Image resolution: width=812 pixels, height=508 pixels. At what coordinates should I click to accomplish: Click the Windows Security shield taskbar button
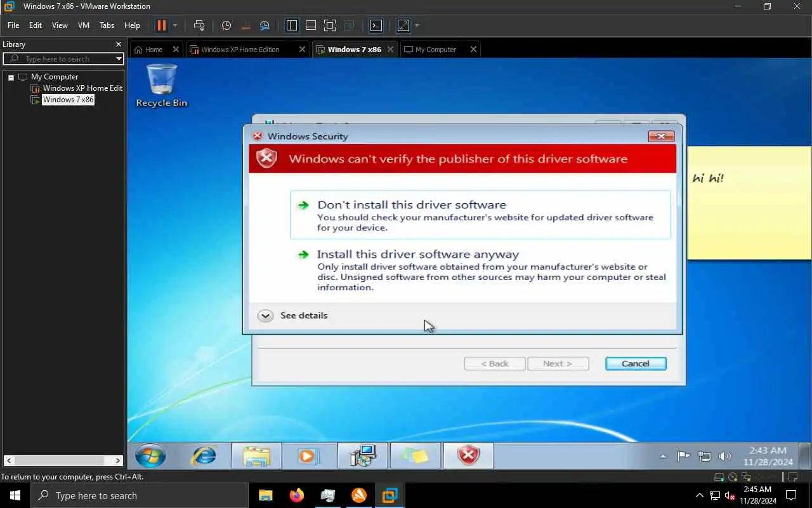(x=468, y=456)
